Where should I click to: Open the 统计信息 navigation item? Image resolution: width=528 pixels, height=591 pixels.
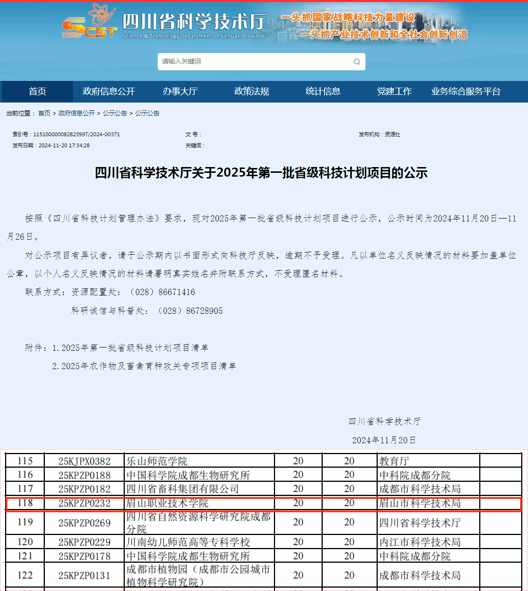tap(323, 91)
